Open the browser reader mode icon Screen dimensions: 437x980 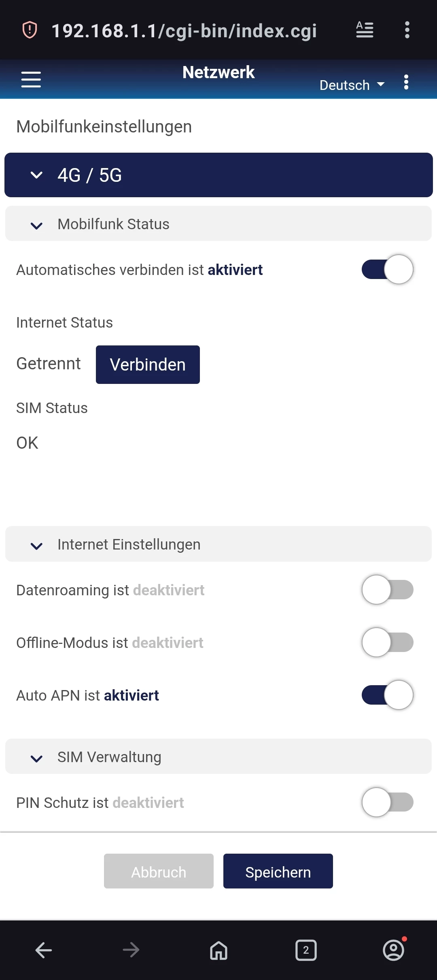click(365, 30)
